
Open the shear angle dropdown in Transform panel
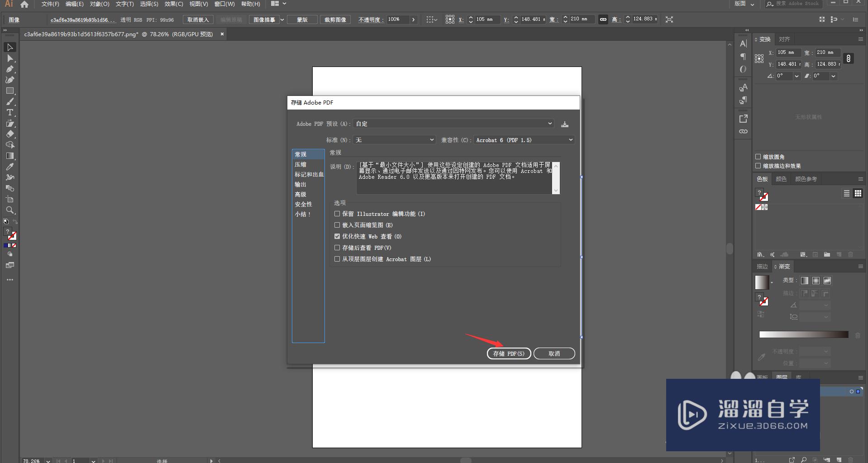coord(833,76)
